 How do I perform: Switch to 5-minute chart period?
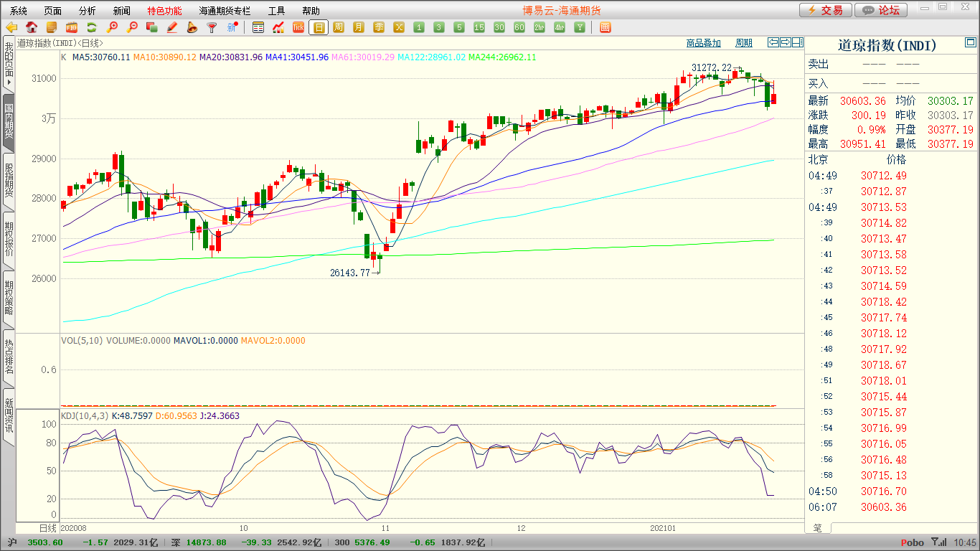pyautogui.click(x=459, y=27)
